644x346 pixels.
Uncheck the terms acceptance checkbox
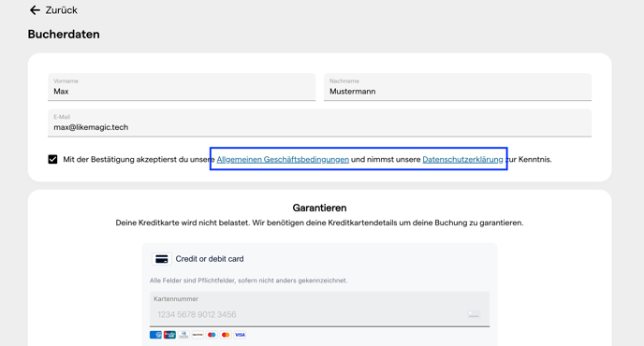point(52,159)
